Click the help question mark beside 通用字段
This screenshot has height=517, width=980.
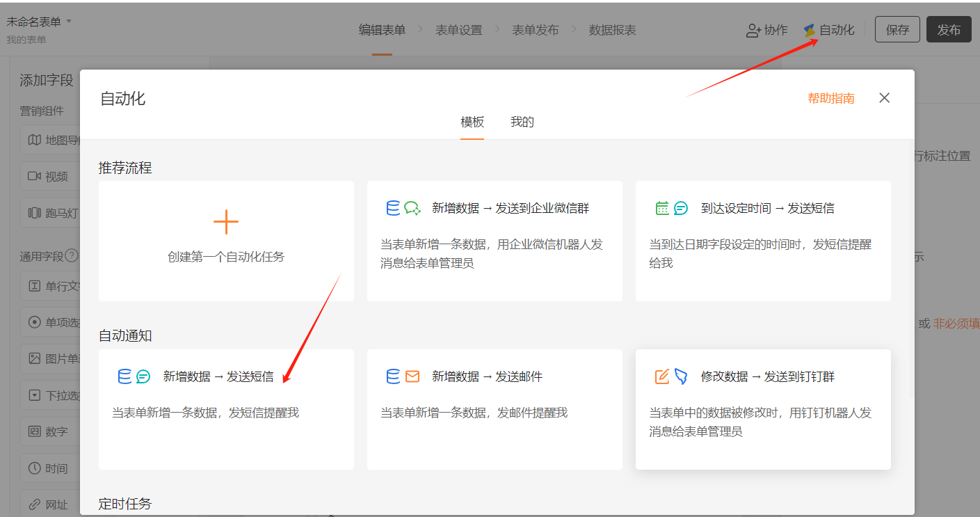(72, 256)
